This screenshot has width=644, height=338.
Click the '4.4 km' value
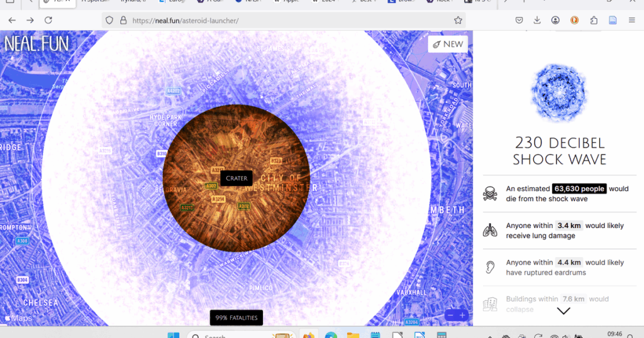click(x=569, y=263)
